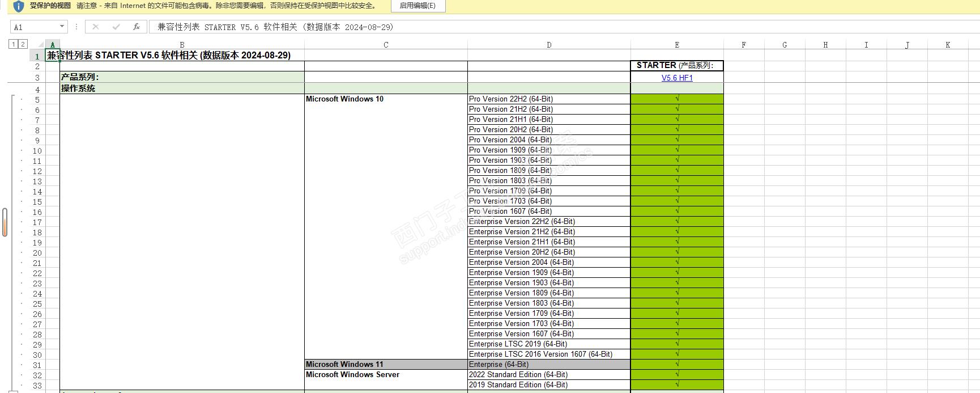
Task: Select row 4 header
Action: [37, 89]
